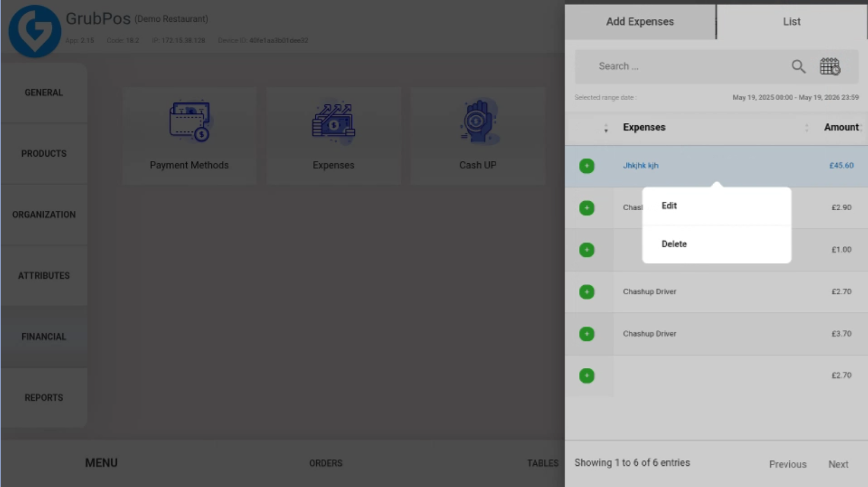Open the Payment Methods tile icon
Screen dimensions: 868x487
click(x=189, y=121)
